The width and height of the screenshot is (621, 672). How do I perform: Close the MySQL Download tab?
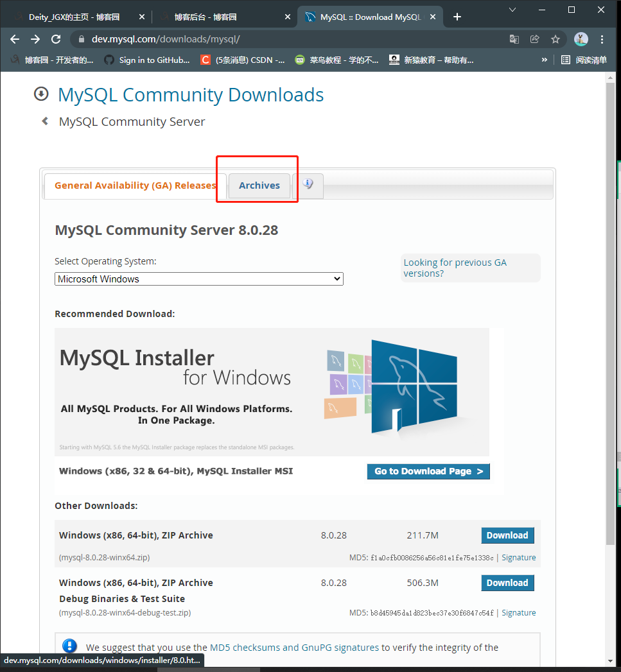tap(433, 17)
